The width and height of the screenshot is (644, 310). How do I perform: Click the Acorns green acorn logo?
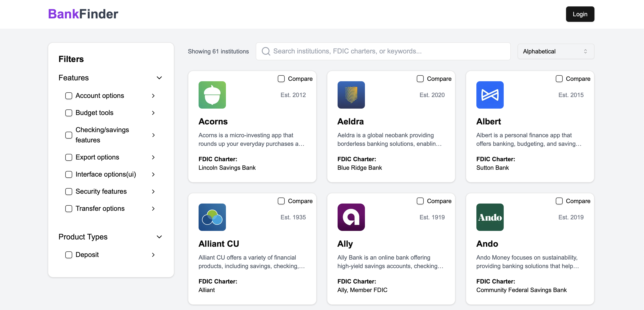point(212,95)
